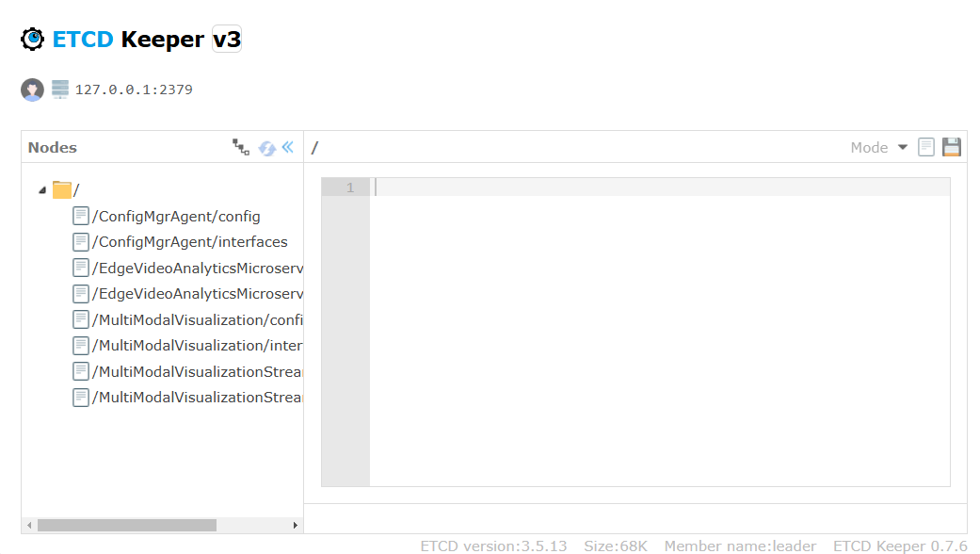Select second /EdgeVideoAnalyticsMicroserv node
This screenshot has height=554, width=980.
click(198, 294)
